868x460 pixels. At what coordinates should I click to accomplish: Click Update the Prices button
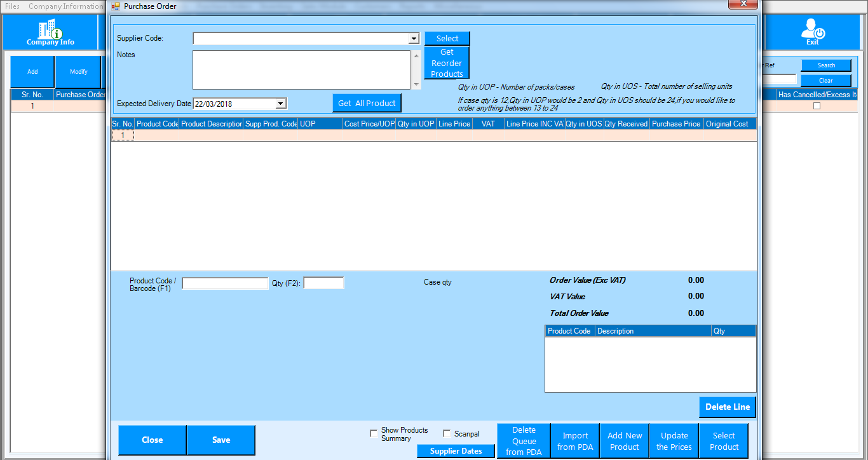click(x=674, y=441)
